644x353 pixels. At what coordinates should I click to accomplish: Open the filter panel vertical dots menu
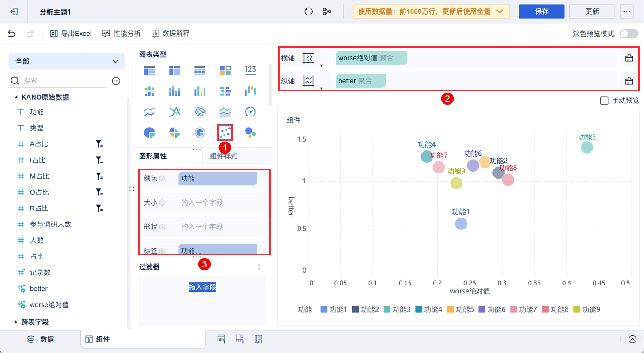[x=259, y=267]
